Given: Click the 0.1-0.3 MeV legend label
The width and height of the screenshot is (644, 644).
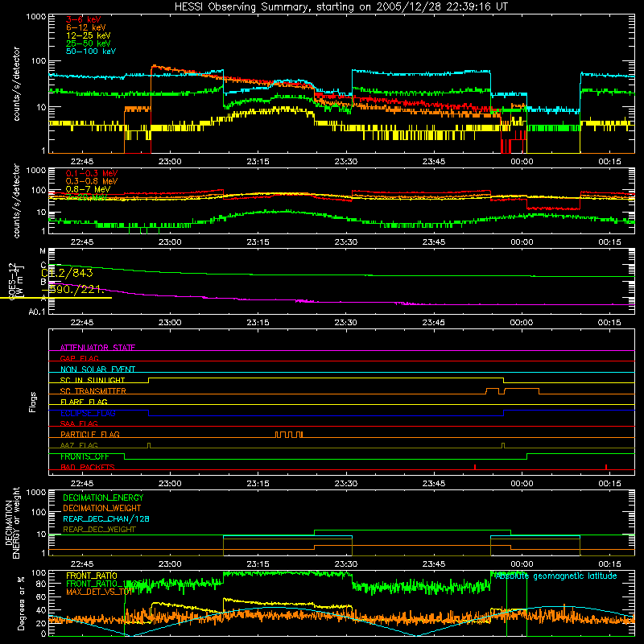Looking at the screenshot, I should [x=92, y=173].
